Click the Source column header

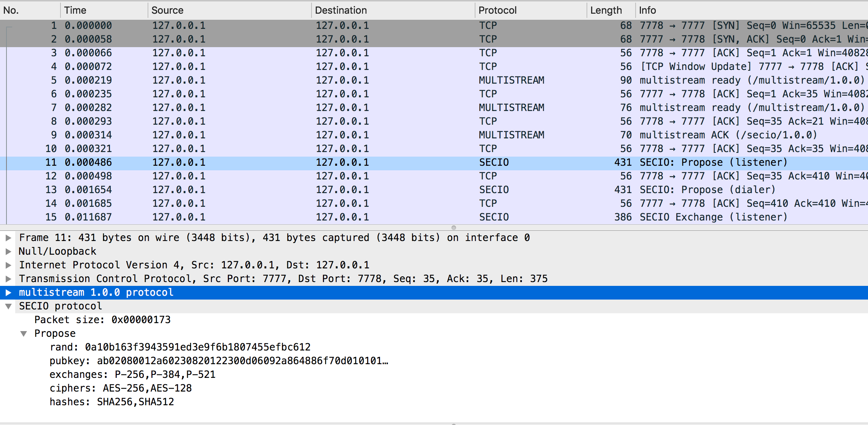point(167,10)
